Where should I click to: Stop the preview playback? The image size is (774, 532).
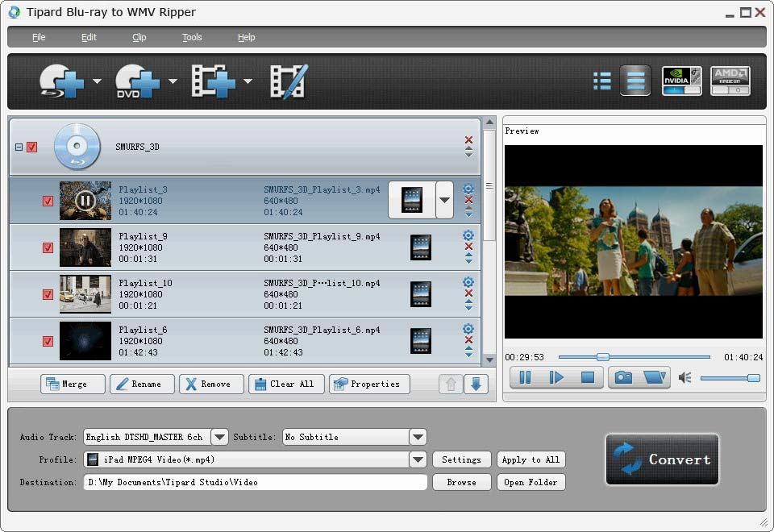coord(588,377)
